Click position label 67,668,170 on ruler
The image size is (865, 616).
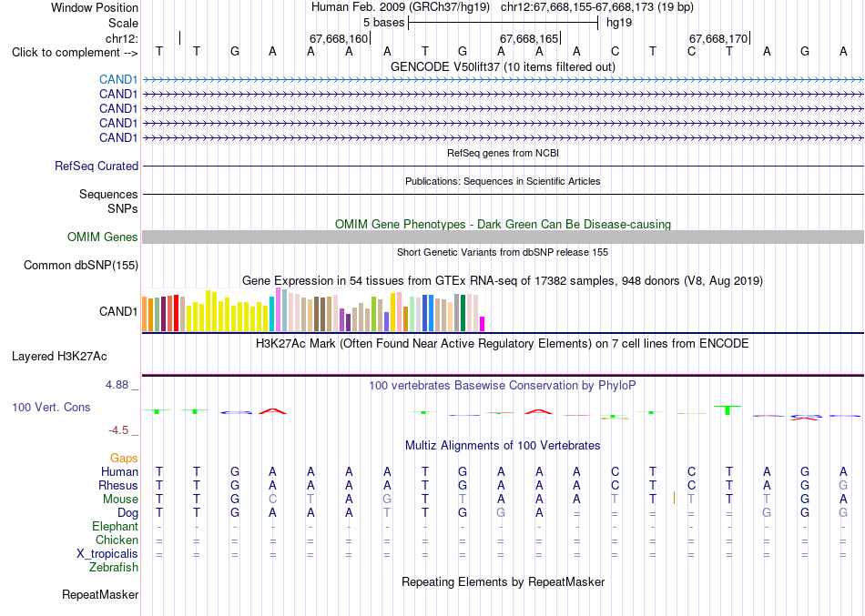718,38
